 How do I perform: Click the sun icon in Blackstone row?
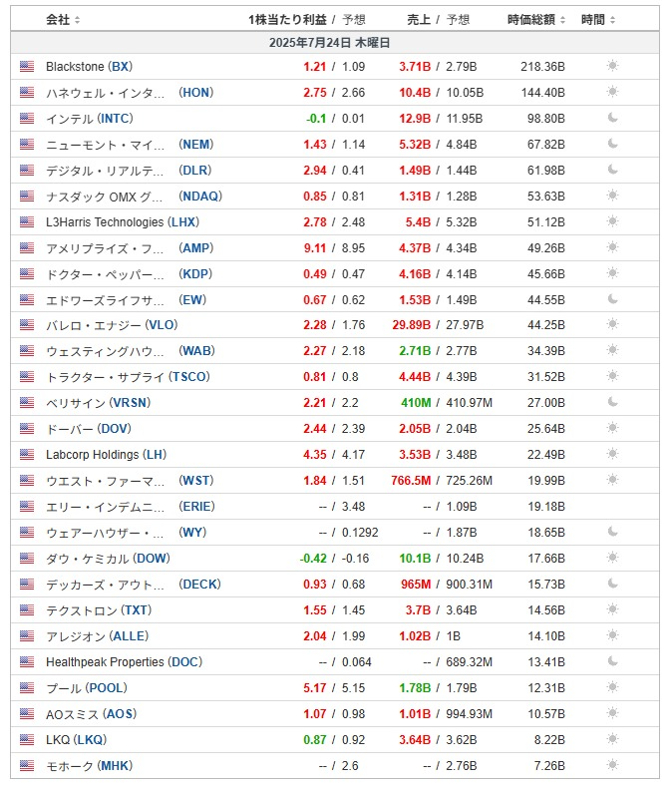click(612, 66)
